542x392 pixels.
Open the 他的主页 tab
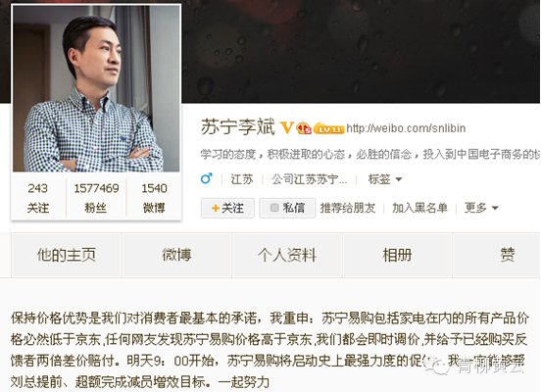tap(66, 255)
